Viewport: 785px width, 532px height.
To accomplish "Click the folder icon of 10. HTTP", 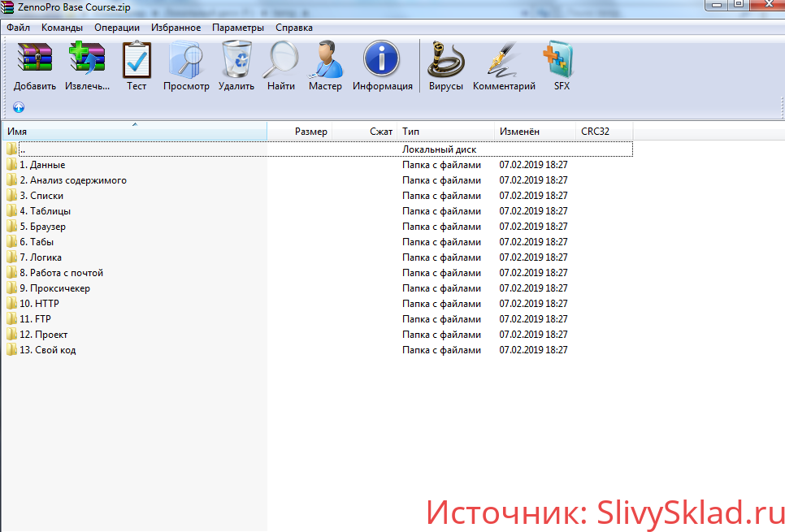I will (x=11, y=303).
